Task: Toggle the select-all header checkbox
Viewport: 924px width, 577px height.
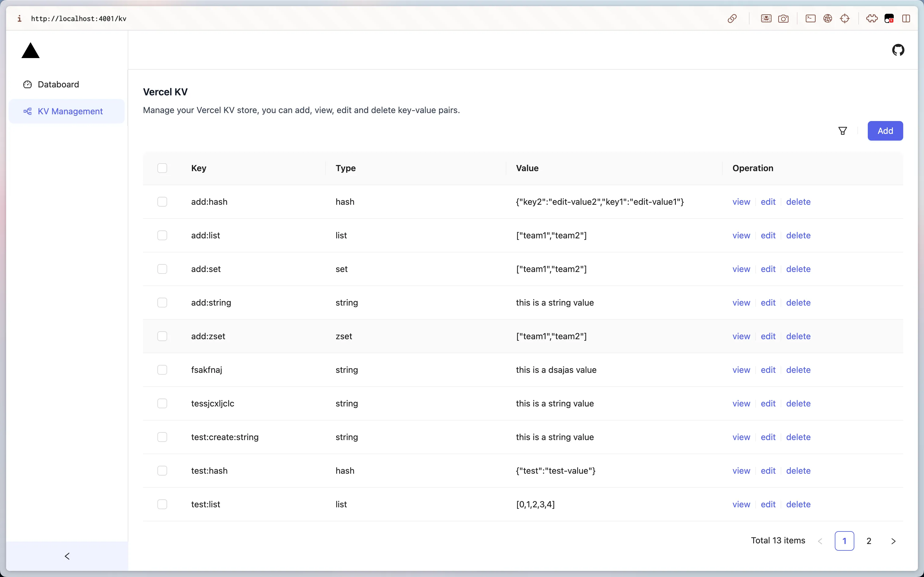Action: click(162, 168)
